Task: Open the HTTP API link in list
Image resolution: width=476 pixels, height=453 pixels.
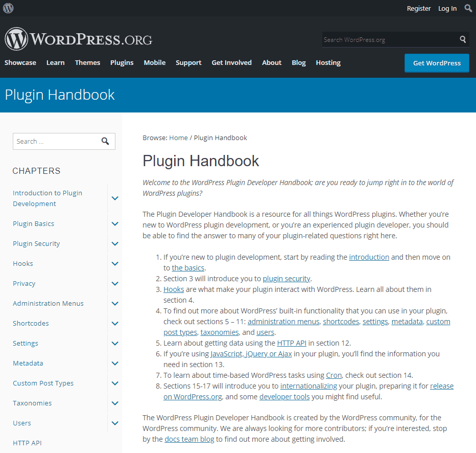Action: click(x=292, y=343)
